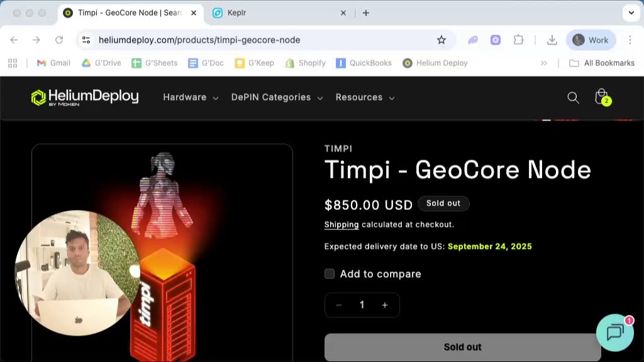
Task: Click the TIMPI vendor label
Action: (338, 148)
